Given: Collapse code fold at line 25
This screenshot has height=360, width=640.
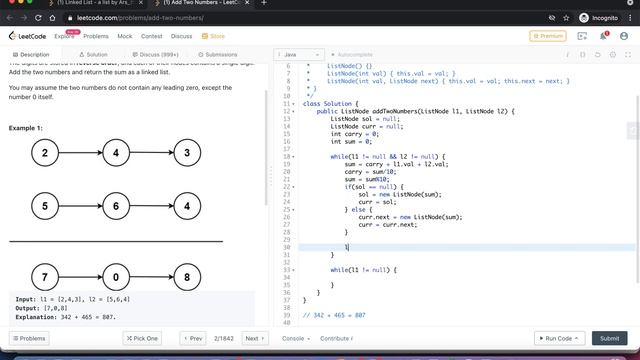Looking at the screenshot, I should click(293, 210).
